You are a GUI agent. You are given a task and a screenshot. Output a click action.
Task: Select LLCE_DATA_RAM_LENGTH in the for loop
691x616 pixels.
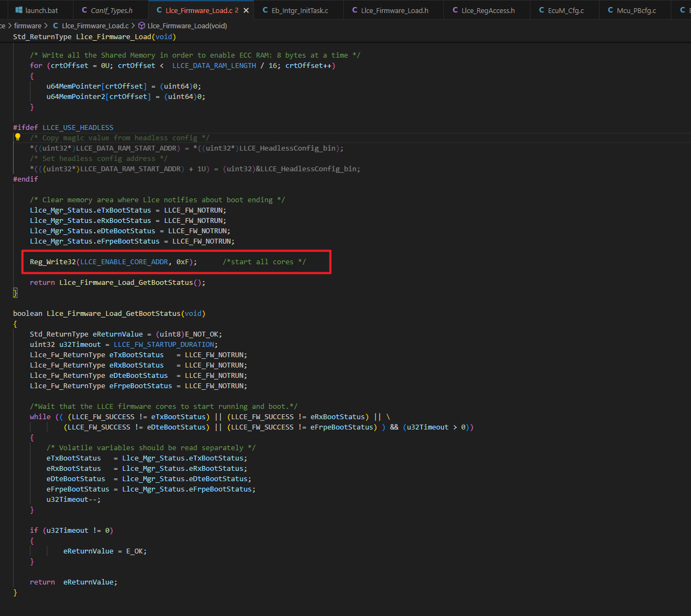[x=214, y=66]
